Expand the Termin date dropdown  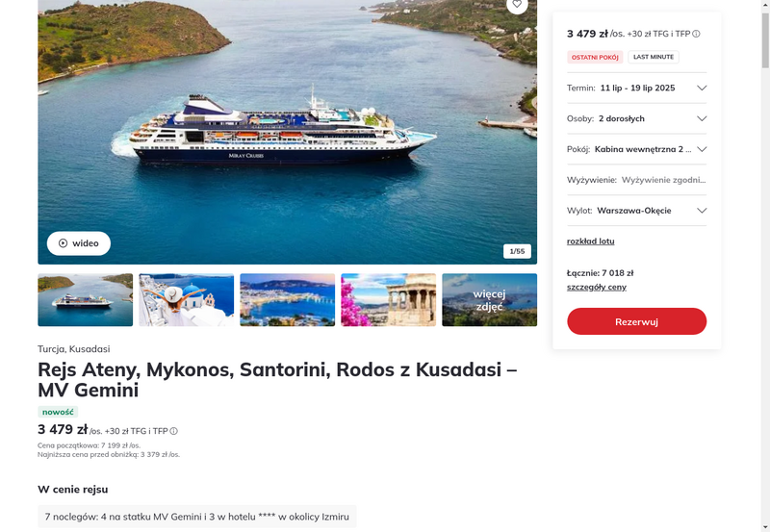click(636, 88)
